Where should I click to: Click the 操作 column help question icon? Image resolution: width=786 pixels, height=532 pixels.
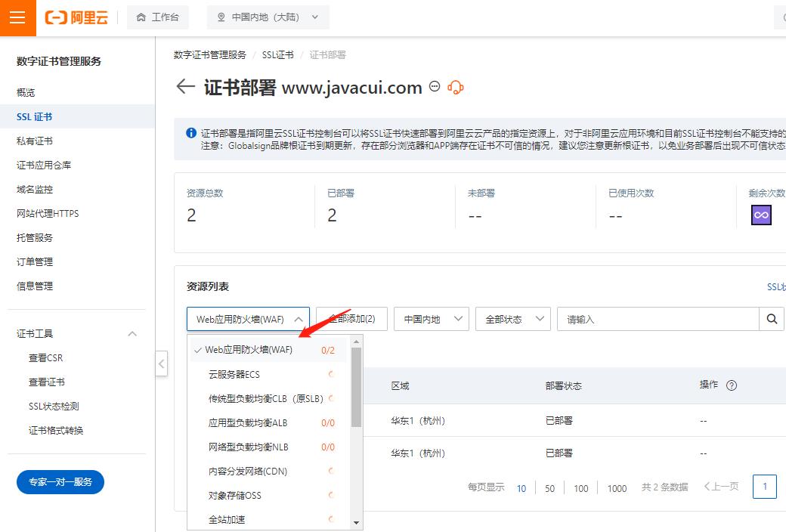(x=732, y=385)
